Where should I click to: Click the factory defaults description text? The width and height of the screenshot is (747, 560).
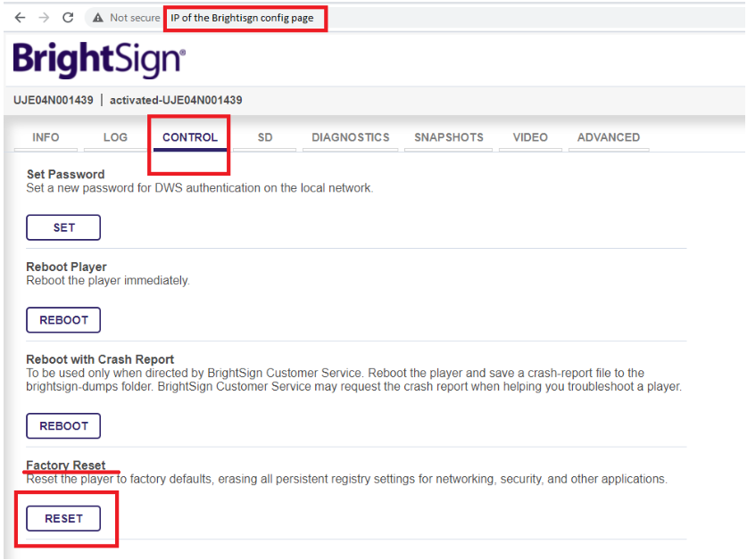(x=346, y=479)
